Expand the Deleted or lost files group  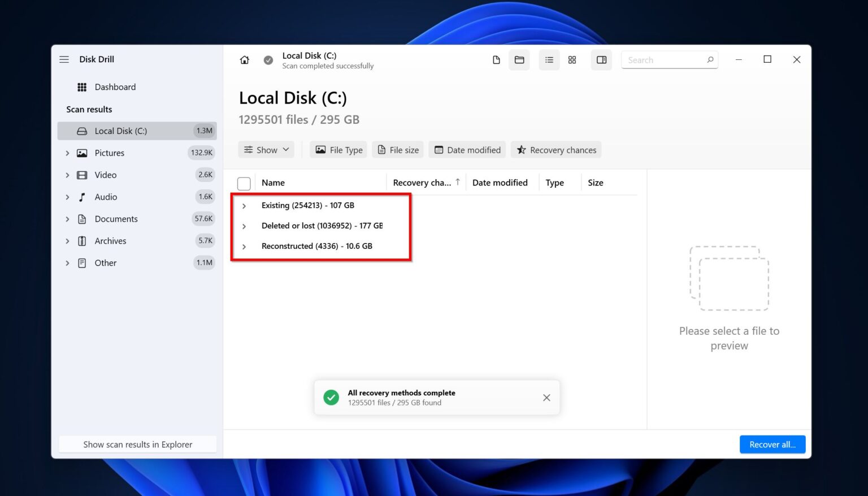pyautogui.click(x=244, y=226)
